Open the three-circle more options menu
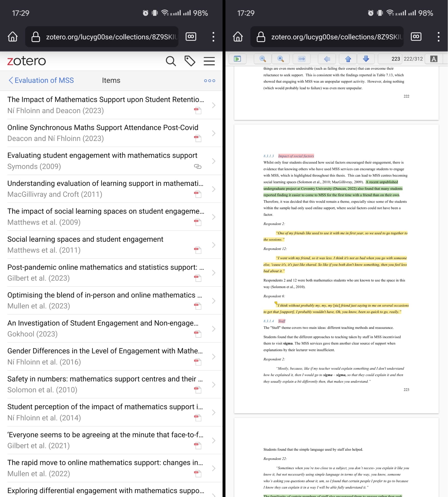Viewport: 448px width, 497px height. click(x=209, y=81)
